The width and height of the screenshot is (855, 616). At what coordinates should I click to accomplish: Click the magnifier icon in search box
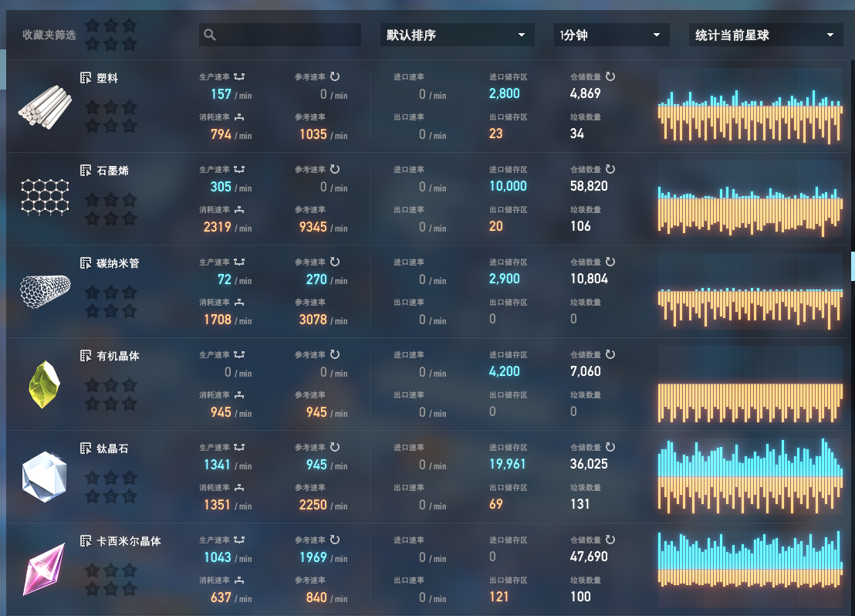(210, 35)
